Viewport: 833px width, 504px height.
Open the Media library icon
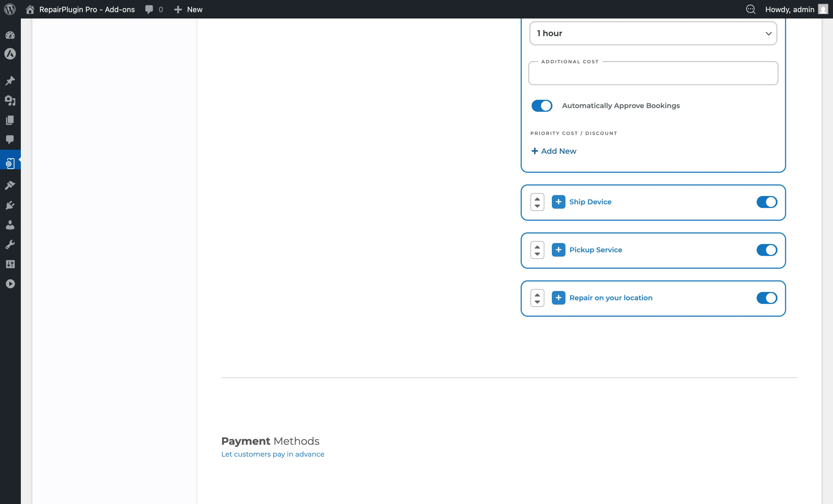click(x=10, y=101)
